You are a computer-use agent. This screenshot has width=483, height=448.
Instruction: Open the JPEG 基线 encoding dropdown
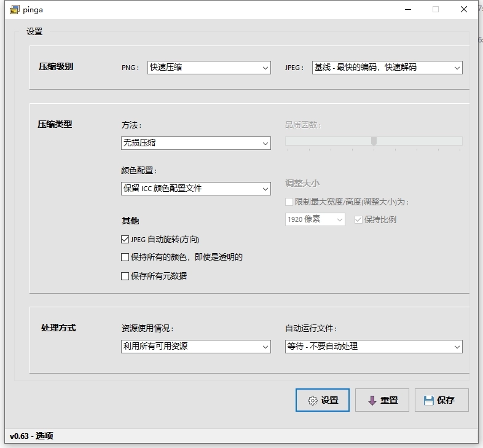(387, 68)
